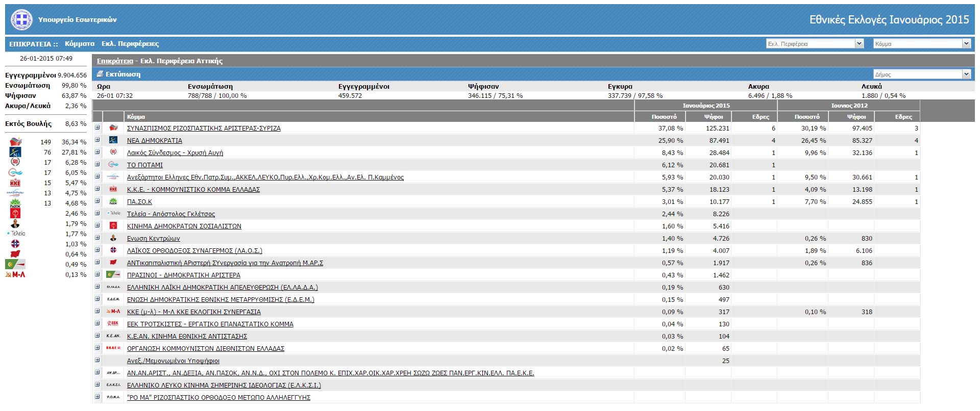The width and height of the screenshot is (980, 411).
Task: Expand the K.K.E. row
Action: point(97,189)
